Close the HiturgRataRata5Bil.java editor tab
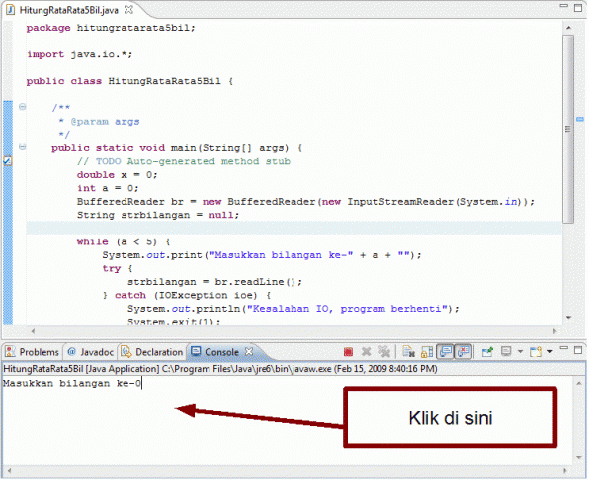 click(x=128, y=10)
